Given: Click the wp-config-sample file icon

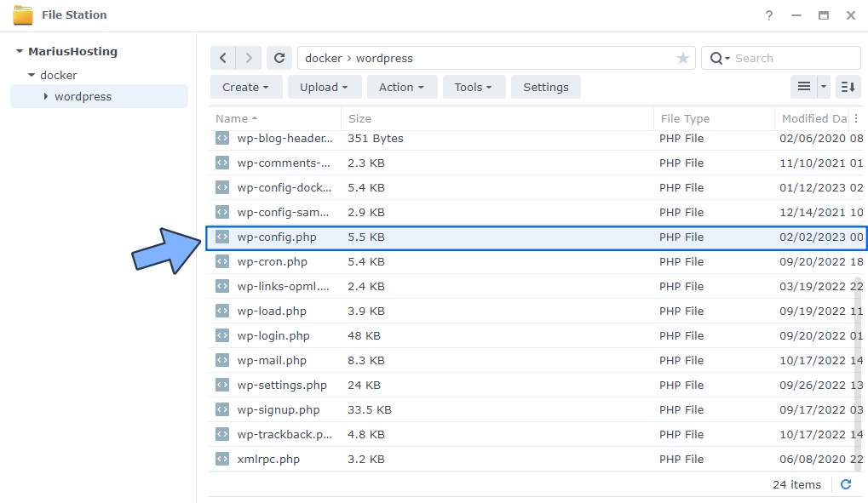Looking at the screenshot, I should point(222,212).
